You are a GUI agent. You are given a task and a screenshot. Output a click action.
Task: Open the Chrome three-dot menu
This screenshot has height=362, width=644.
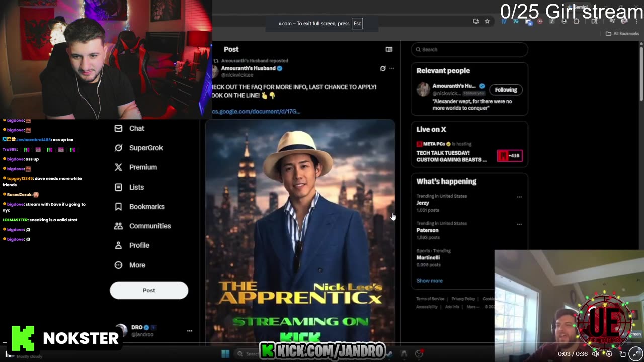click(x=636, y=21)
